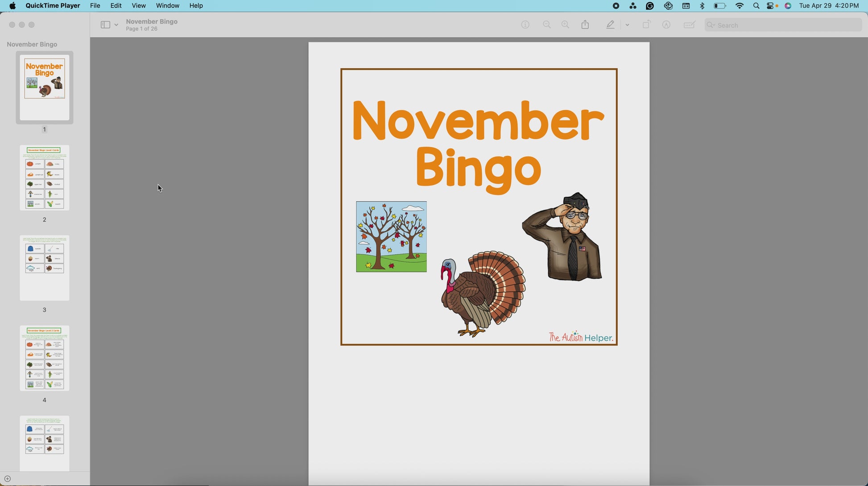Screen dimensions: 868x486
Task: Open the View menu
Action: click(139, 6)
